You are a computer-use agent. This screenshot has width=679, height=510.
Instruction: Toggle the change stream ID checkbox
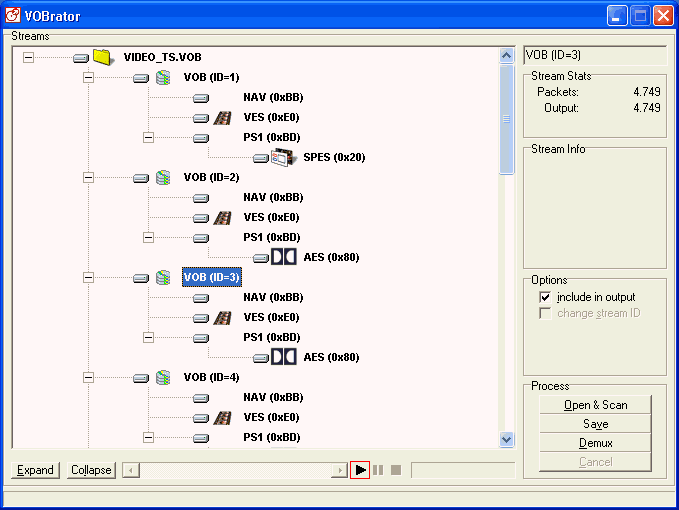tap(545, 313)
